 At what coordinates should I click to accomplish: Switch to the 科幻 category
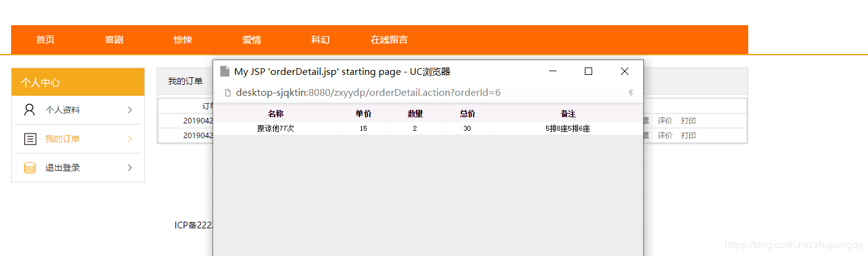[x=321, y=40]
